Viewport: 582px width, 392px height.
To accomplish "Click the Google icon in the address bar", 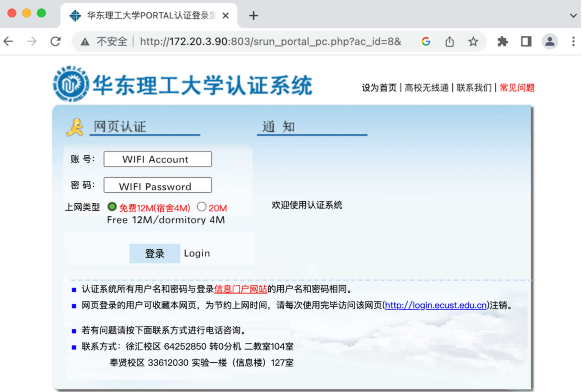I will [426, 41].
